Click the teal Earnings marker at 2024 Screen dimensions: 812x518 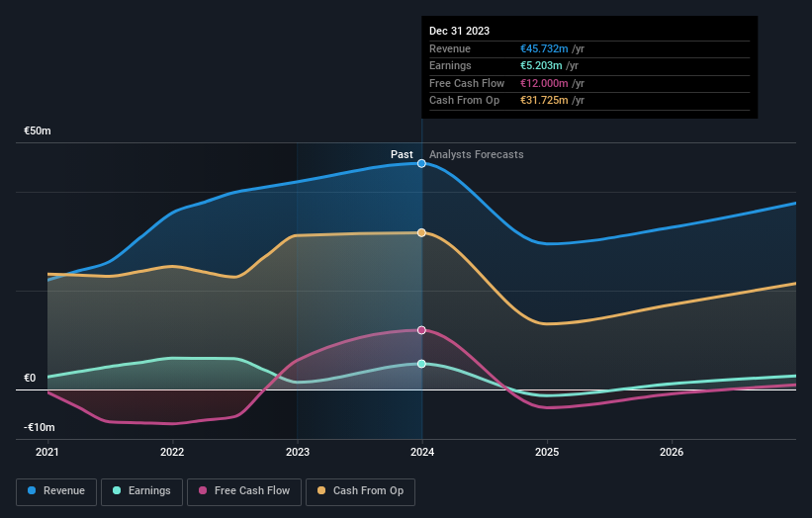[x=421, y=364]
